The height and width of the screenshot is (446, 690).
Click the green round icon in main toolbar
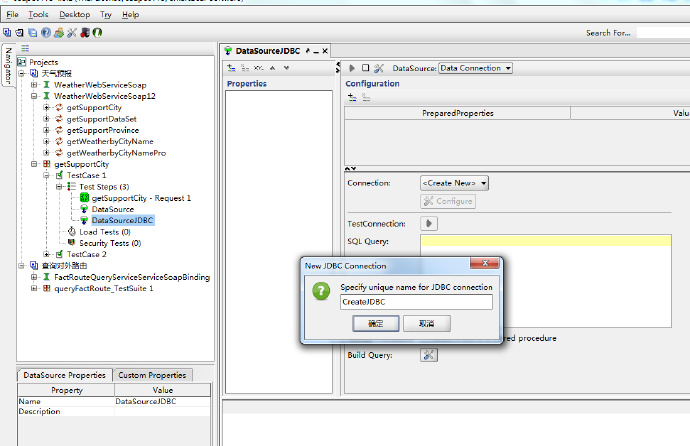[x=97, y=33]
